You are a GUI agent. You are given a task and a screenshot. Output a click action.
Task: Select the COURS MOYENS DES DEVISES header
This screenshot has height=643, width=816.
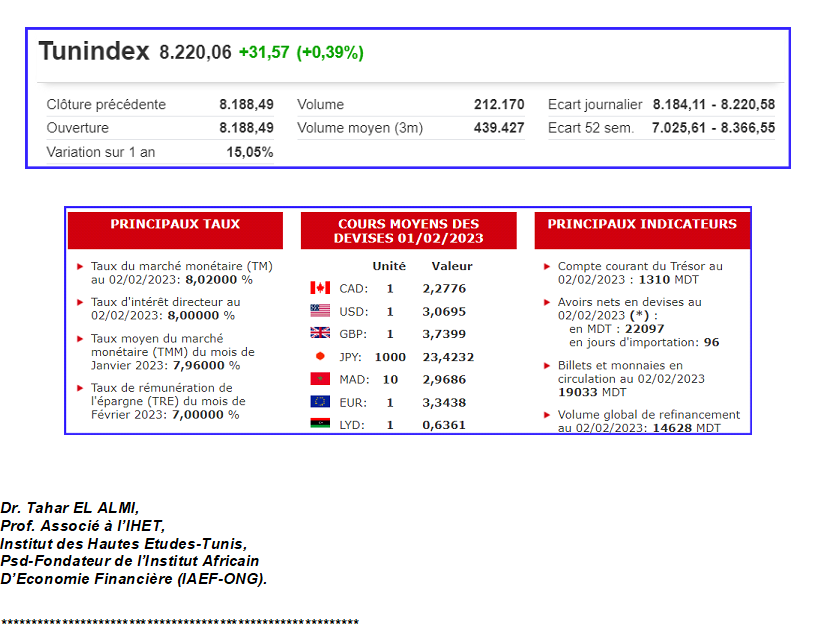[408, 231]
